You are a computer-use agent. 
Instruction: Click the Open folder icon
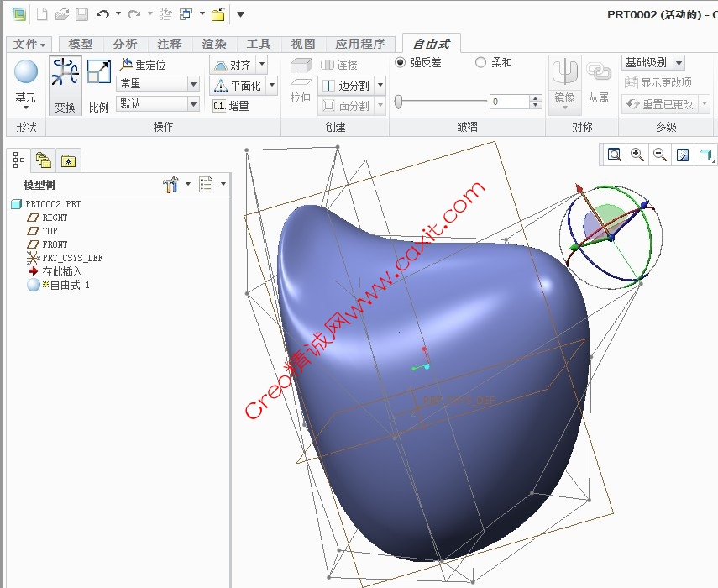click(x=62, y=14)
